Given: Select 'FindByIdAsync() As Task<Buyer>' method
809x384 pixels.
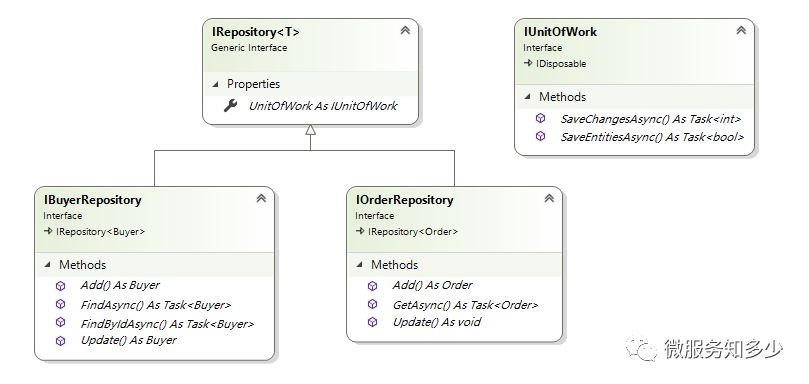Looking at the screenshot, I should click(x=168, y=324).
